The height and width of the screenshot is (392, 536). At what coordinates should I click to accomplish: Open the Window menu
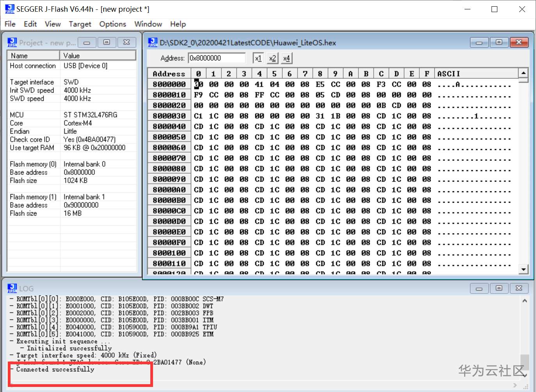[x=148, y=24]
